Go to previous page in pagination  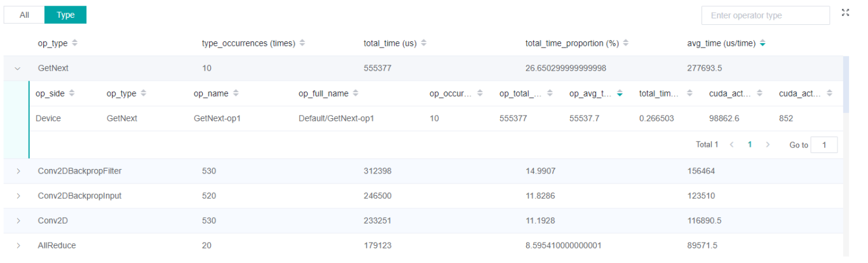point(732,145)
